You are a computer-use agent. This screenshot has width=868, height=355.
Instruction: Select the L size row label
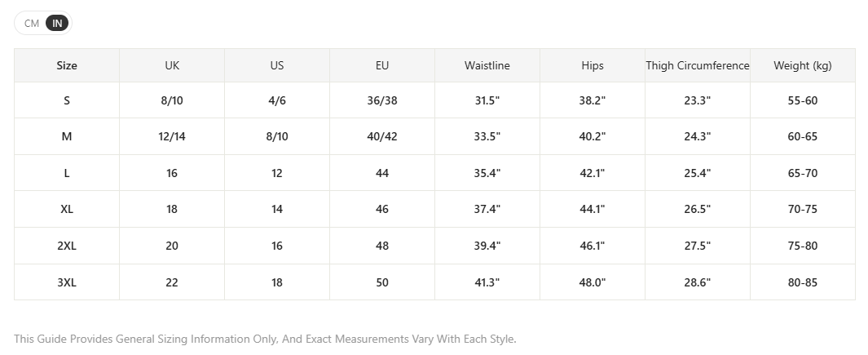point(67,173)
